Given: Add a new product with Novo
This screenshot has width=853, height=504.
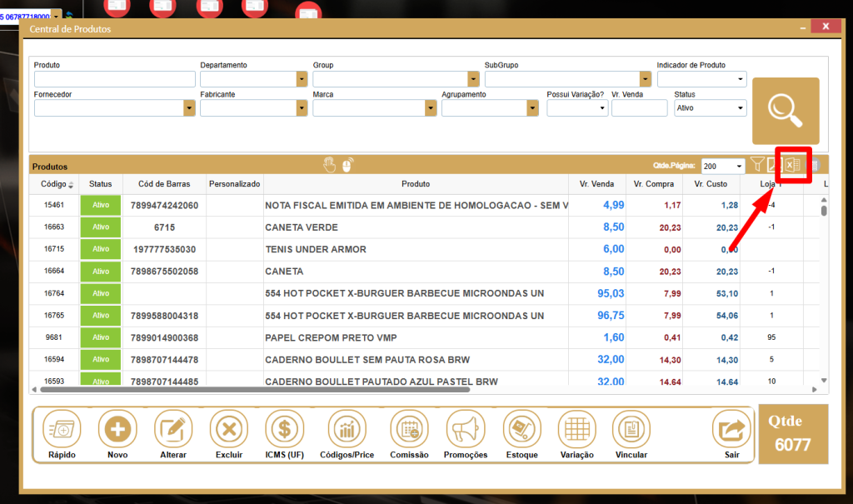Looking at the screenshot, I should [117, 430].
